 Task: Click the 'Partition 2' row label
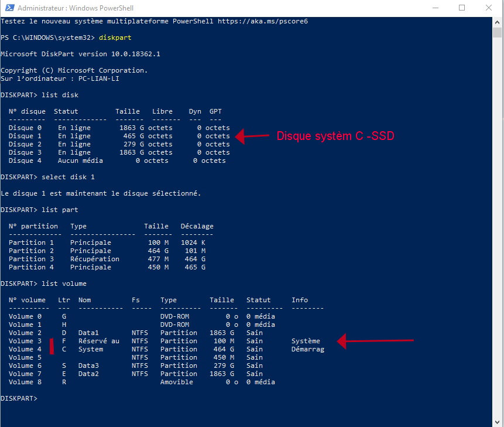pos(31,251)
